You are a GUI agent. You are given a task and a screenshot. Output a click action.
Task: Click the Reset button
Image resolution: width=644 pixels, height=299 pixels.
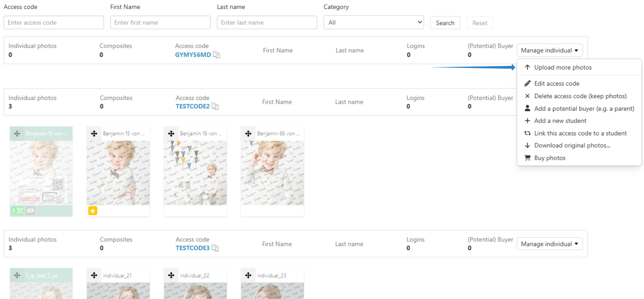tap(480, 23)
